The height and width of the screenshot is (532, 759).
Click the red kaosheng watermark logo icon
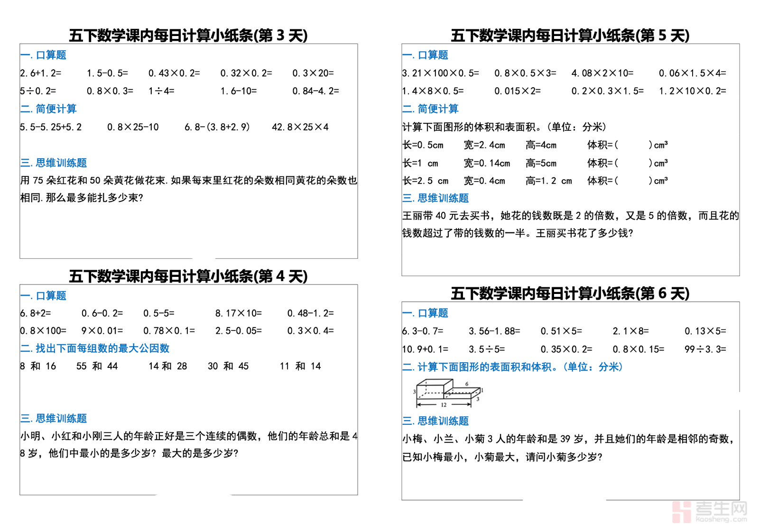[x=682, y=512]
